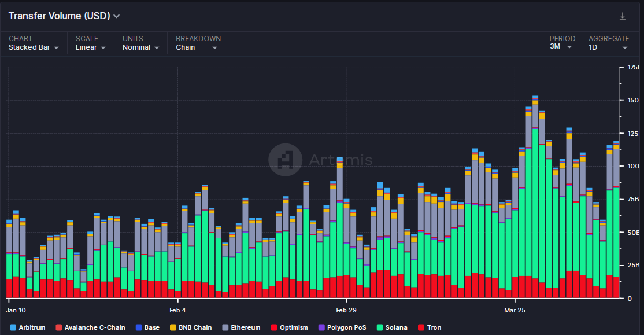Click the Mar 25 x-axis label
The height and width of the screenshot is (335, 644).
coord(515,310)
